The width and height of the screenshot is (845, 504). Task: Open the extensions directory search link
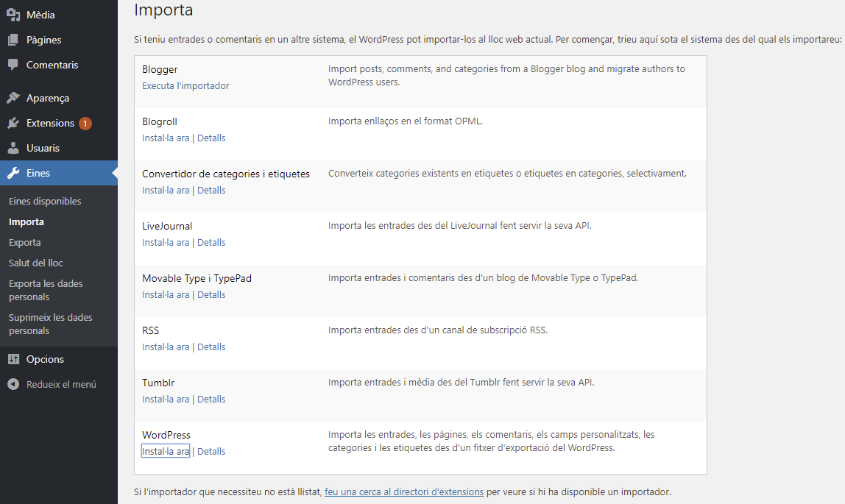coord(403,491)
